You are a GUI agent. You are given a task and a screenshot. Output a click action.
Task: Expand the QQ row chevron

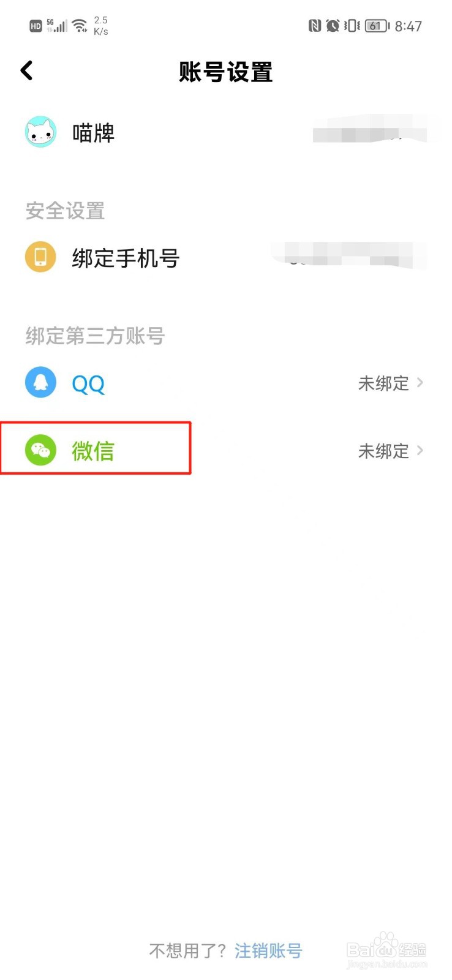(420, 382)
